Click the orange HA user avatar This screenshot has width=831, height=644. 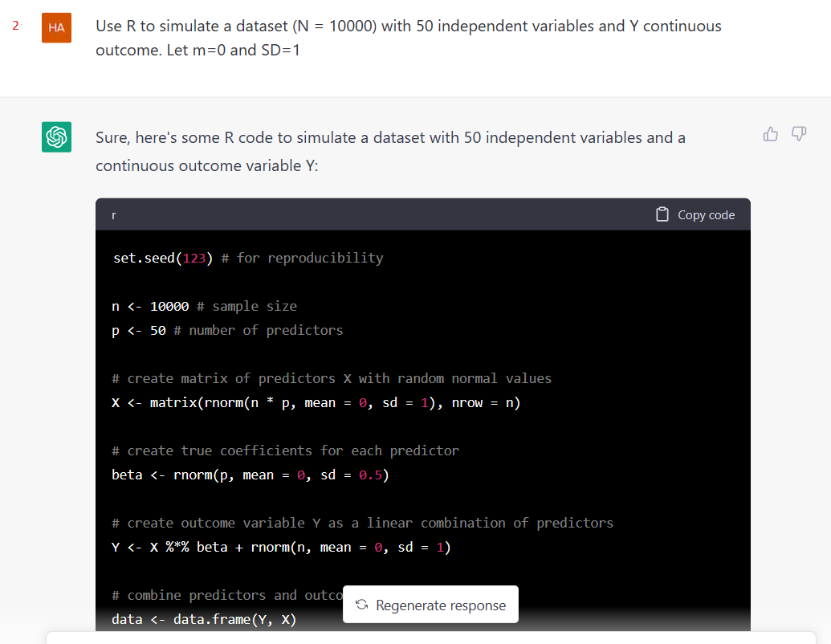(x=57, y=27)
